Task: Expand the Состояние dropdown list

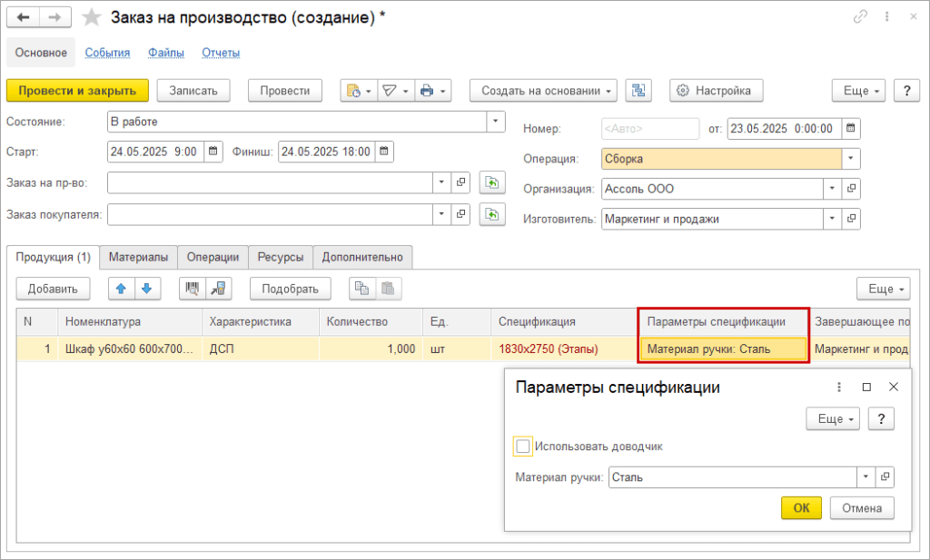Action: (x=496, y=121)
